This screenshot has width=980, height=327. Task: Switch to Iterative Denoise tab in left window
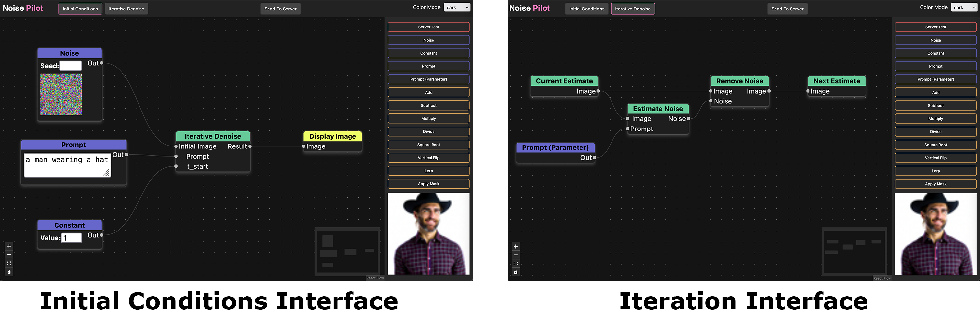tap(126, 9)
